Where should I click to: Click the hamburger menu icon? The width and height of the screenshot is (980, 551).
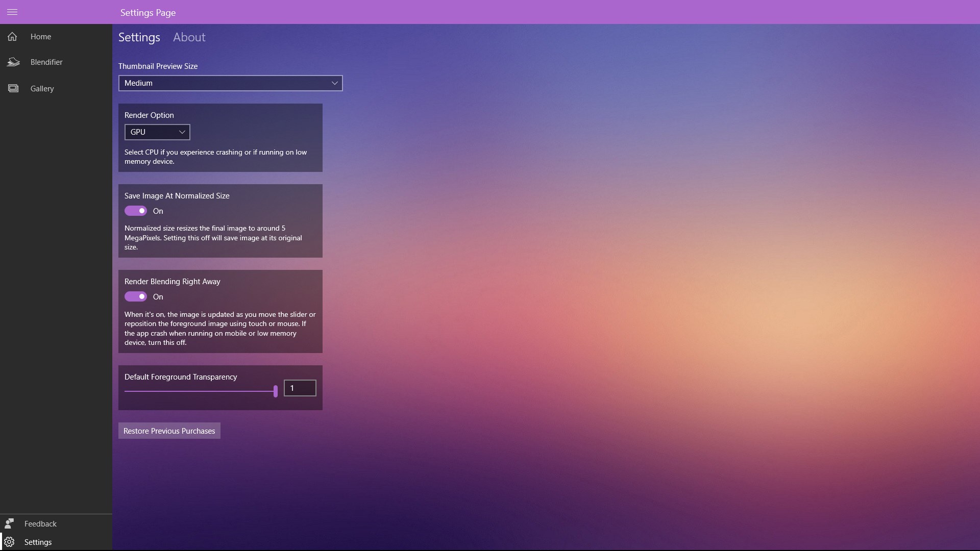[x=12, y=12]
